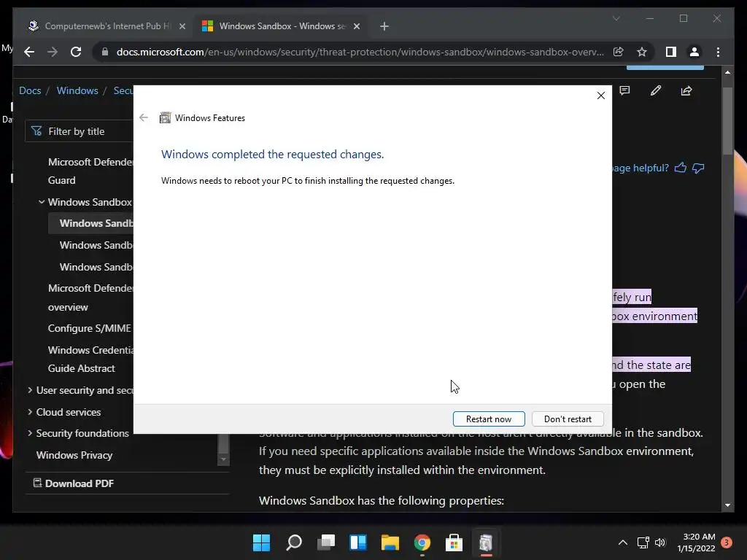Click feedback comment icon on docs page
This screenshot has width=747, height=560.
(624, 90)
